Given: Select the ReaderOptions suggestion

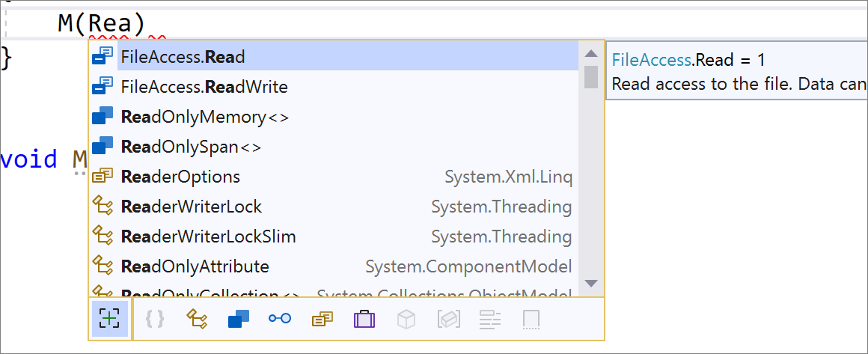Looking at the screenshot, I should [x=335, y=176].
